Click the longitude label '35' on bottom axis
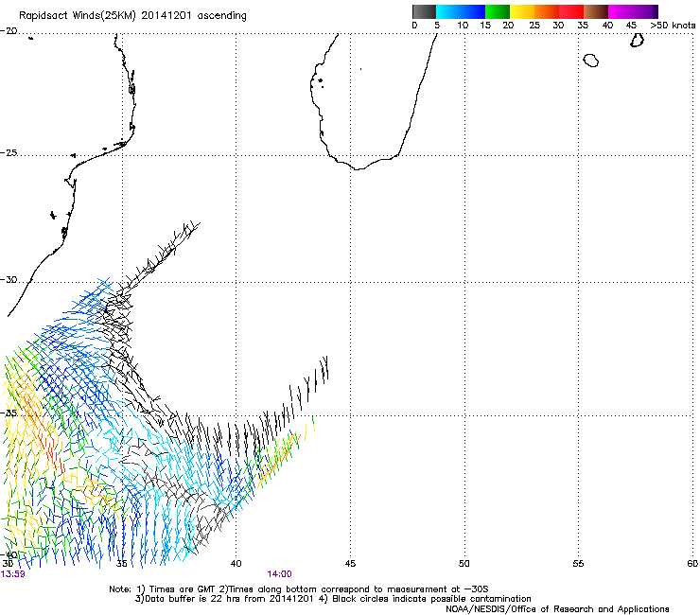 coord(121,564)
